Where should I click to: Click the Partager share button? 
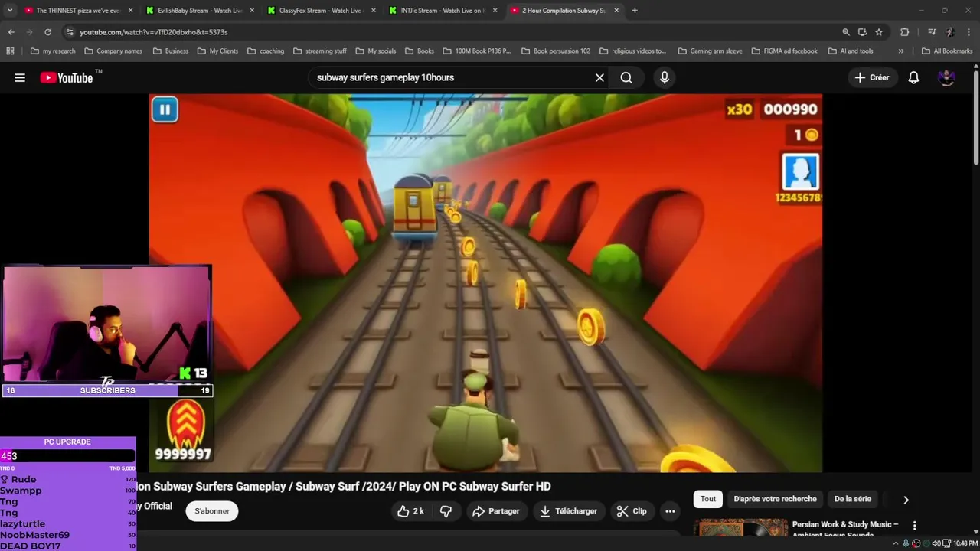tap(495, 511)
